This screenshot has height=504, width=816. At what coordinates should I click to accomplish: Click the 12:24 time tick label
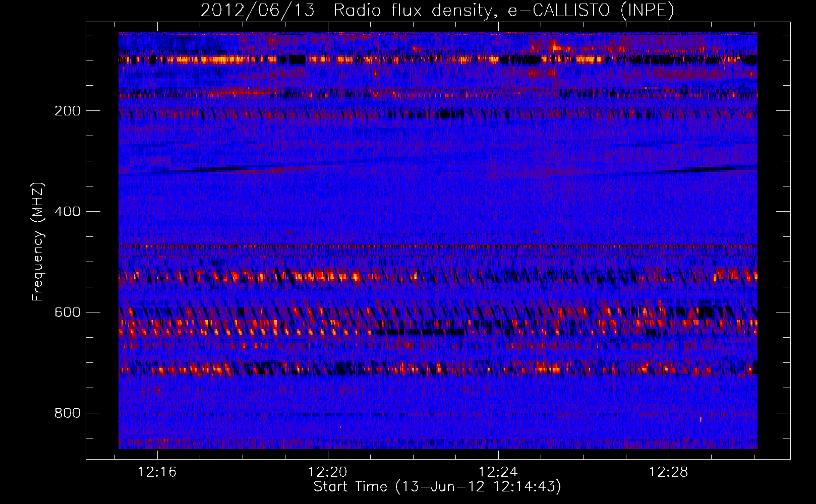498,472
